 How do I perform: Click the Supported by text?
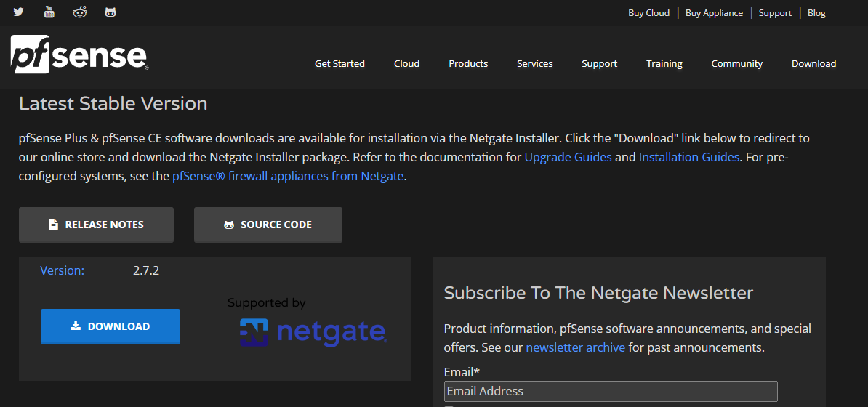266,303
